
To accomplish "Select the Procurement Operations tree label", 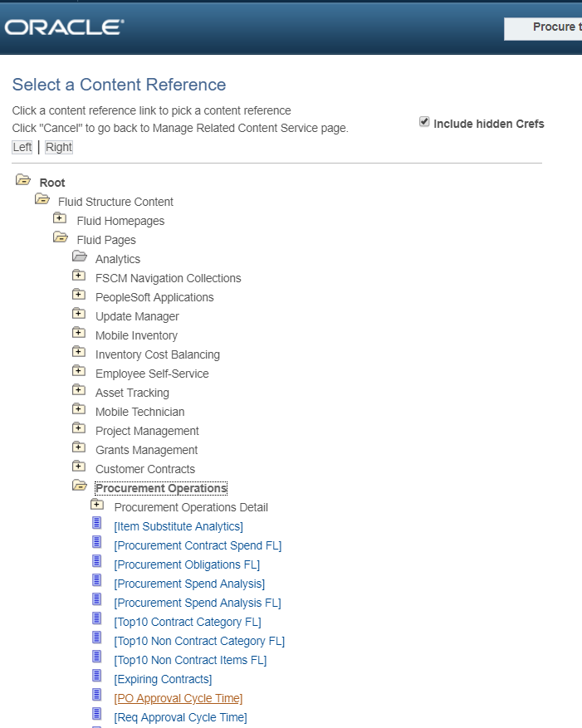I will coord(161,488).
